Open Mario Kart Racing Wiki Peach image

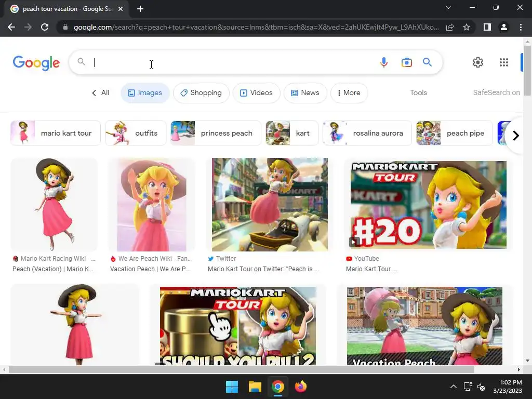click(x=54, y=205)
